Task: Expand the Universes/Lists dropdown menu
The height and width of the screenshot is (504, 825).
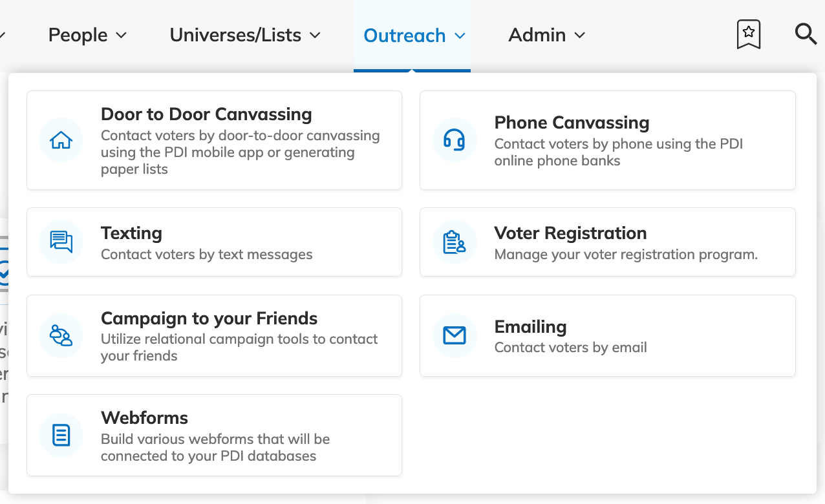Action: pos(244,35)
